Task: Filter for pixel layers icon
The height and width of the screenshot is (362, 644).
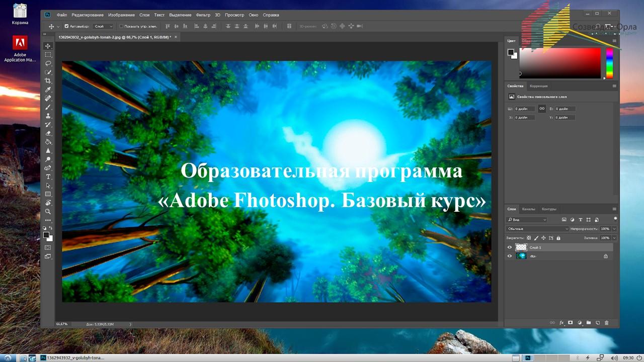Action: pyautogui.click(x=564, y=220)
